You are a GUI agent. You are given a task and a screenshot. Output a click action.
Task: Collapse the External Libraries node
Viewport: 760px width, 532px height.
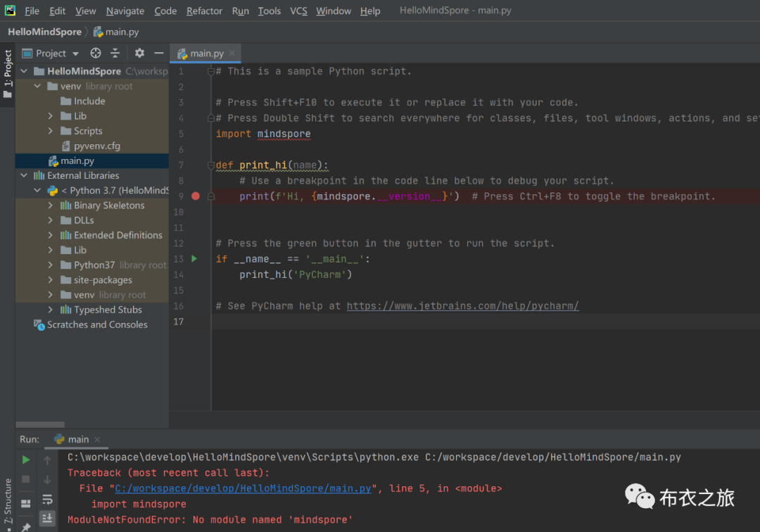24,176
